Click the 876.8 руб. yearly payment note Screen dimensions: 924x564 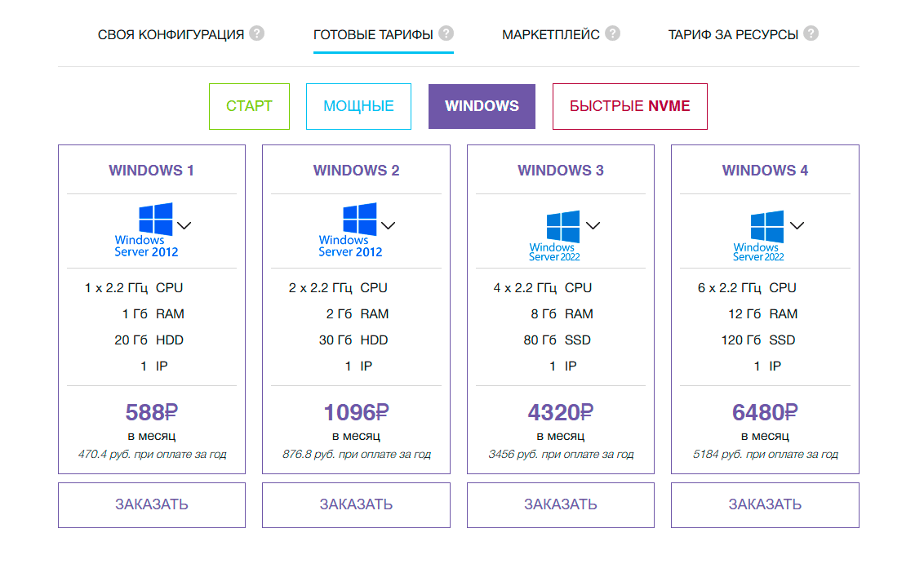[x=357, y=455]
